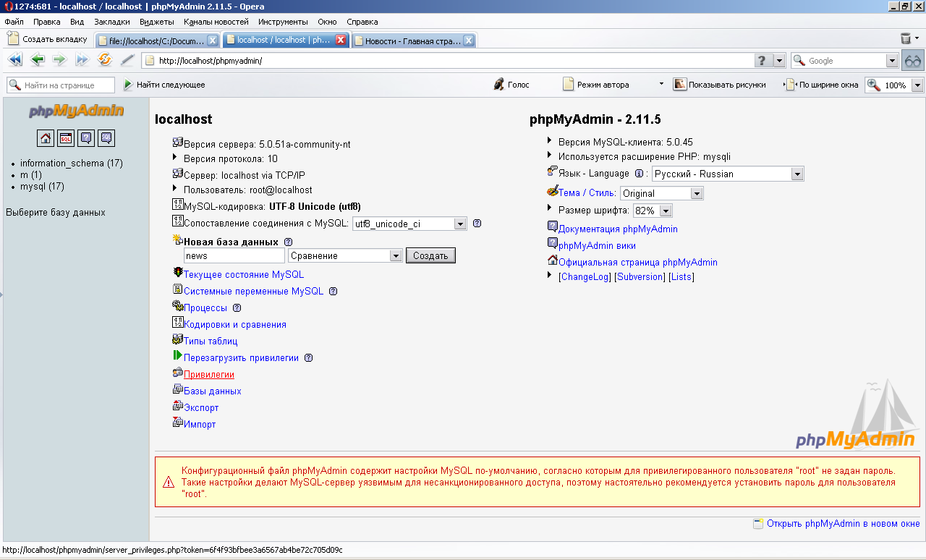Open the Размер шрифта 82% dropdown
Image resolution: width=926 pixels, height=560 pixels.
pos(666,211)
